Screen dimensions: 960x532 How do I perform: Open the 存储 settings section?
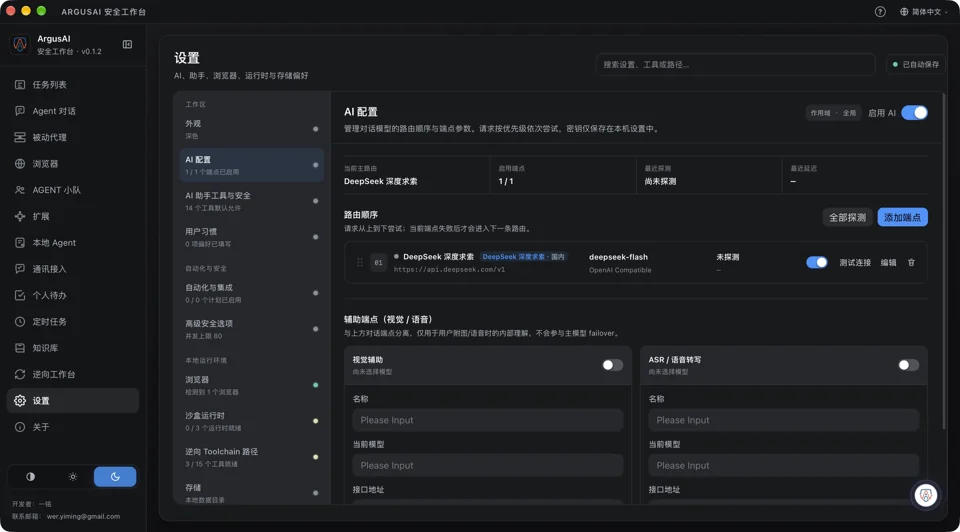[252, 493]
